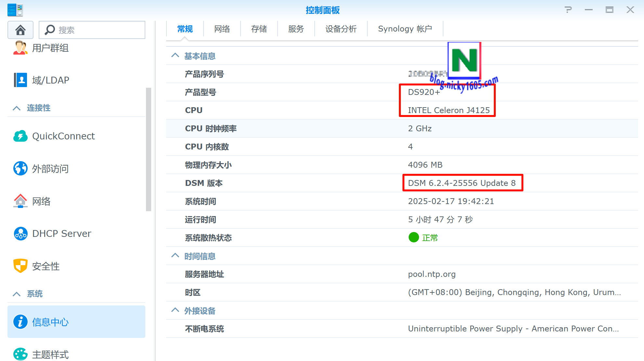Go to the Control Panel home icon

pos(20,30)
